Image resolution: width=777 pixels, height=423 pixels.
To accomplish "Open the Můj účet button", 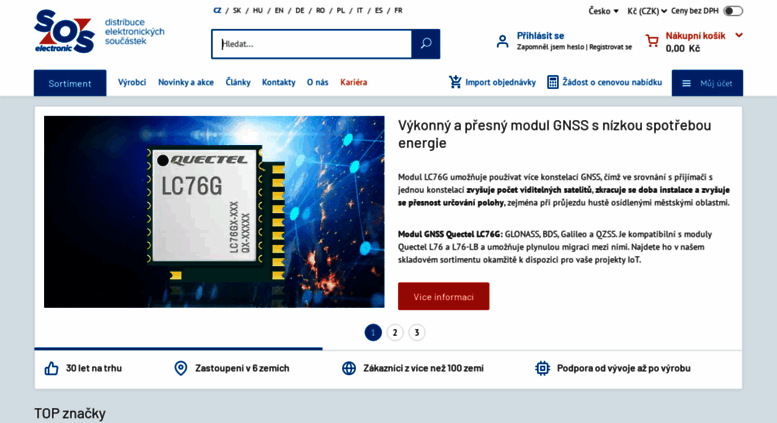I will [x=707, y=83].
